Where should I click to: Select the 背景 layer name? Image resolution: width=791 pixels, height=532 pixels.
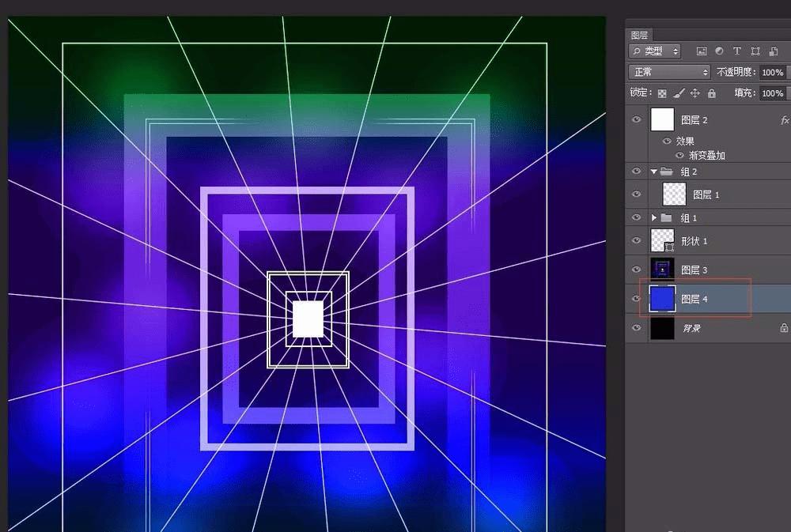coord(691,328)
